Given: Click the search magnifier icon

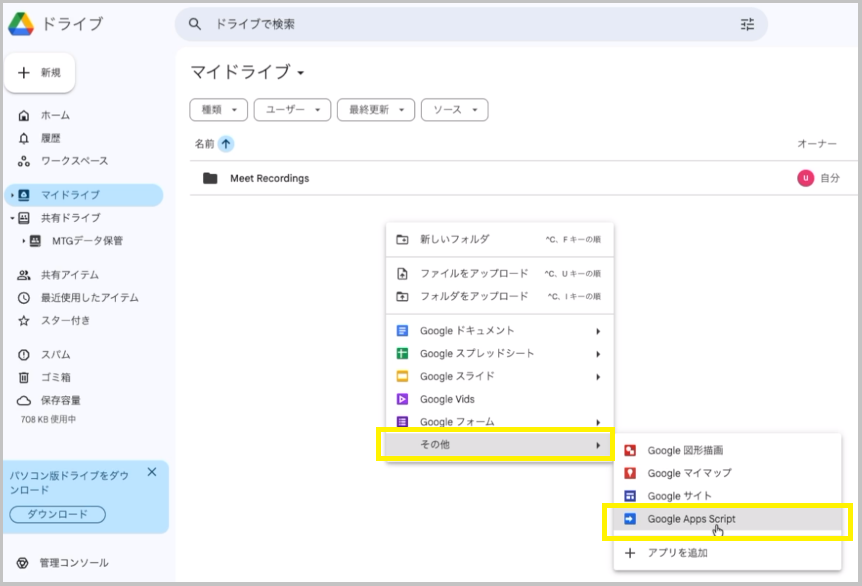Looking at the screenshot, I should pyautogui.click(x=195, y=24).
